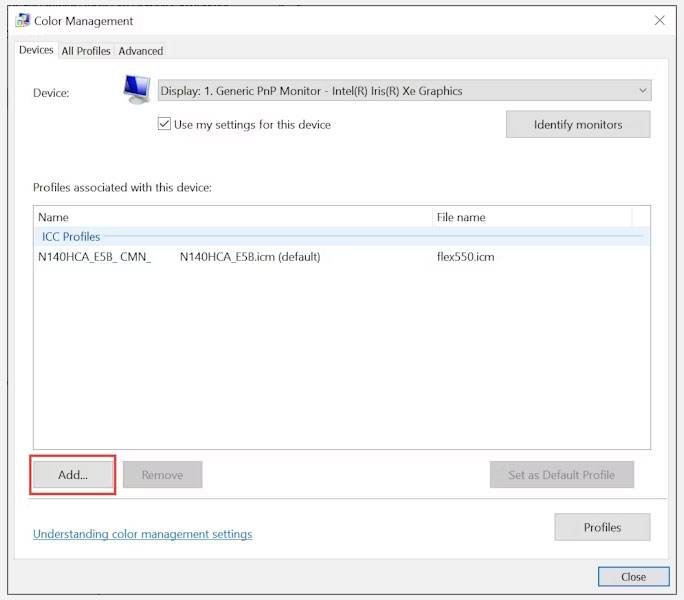Click the ICC Profiles group header
This screenshot has height=600, width=684.
[x=342, y=237]
